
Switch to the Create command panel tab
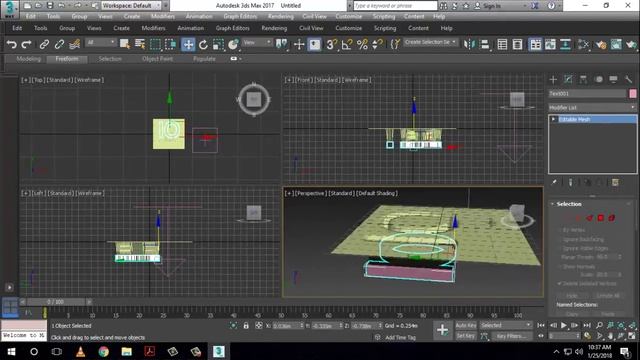[x=553, y=79]
